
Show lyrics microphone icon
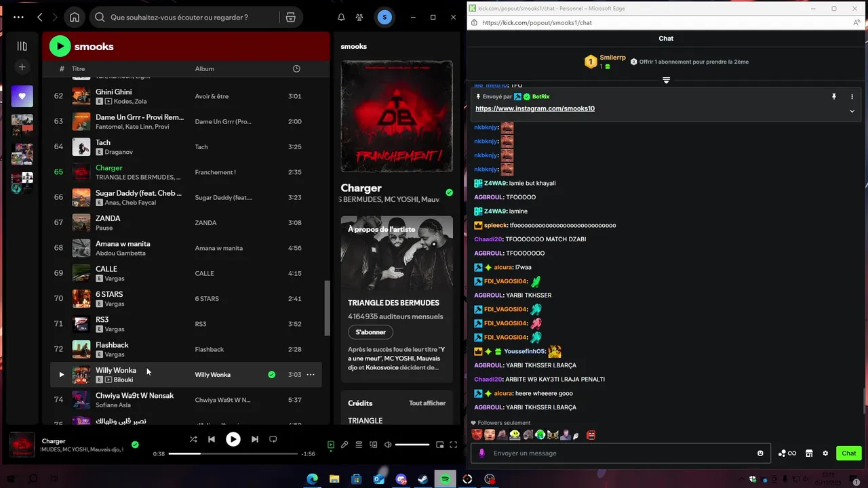pos(344,445)
